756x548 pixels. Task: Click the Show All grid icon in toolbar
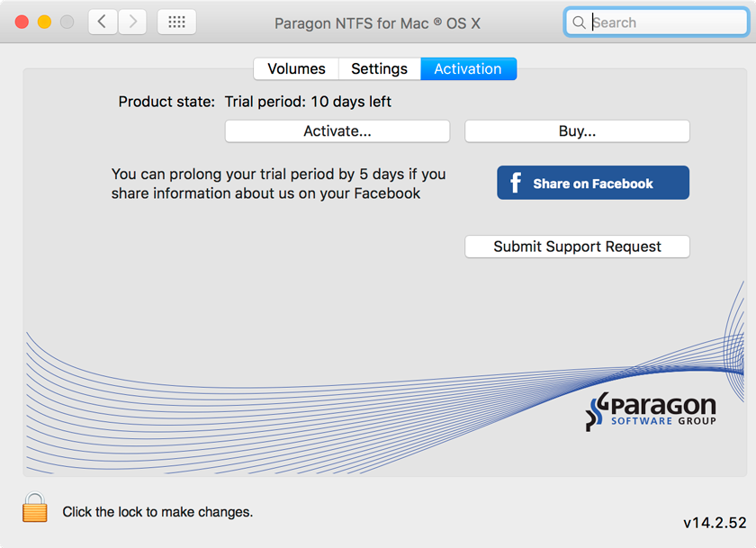pyautogui.click(x=176, y=22)
